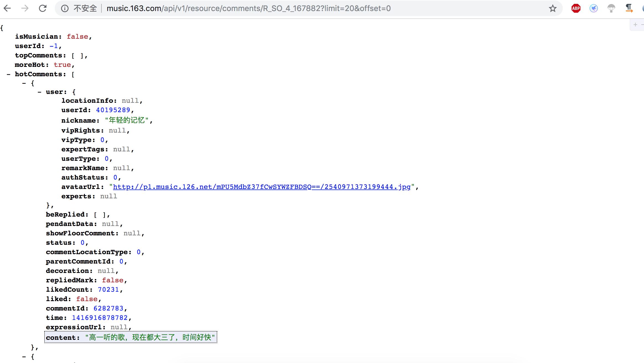
Task: Open the blue bird extension icon
Action: coord(593,9)
